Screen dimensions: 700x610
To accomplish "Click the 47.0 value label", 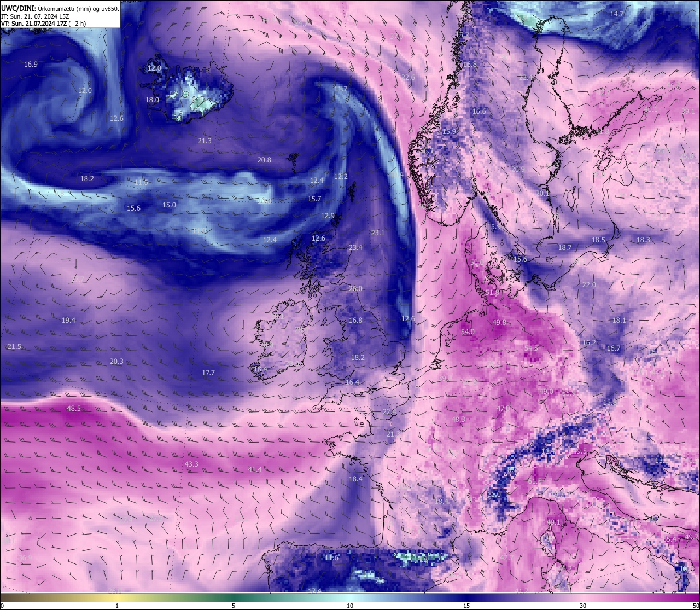I will (x=503, y=409).
